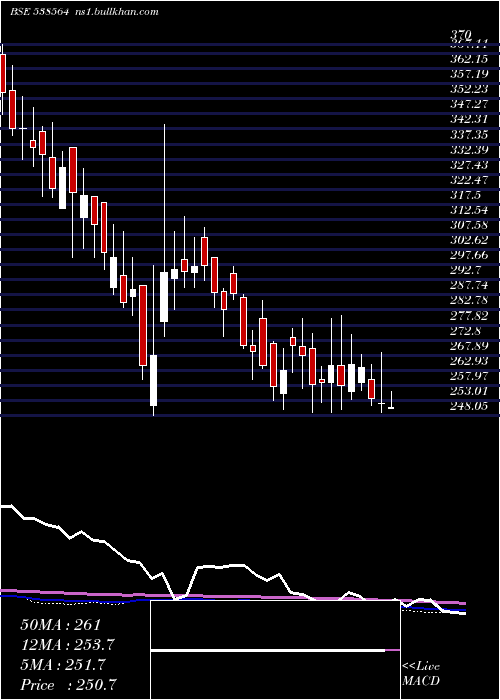
Task: Click the '317.5' price axis label
Action: [x=465, y=195]
